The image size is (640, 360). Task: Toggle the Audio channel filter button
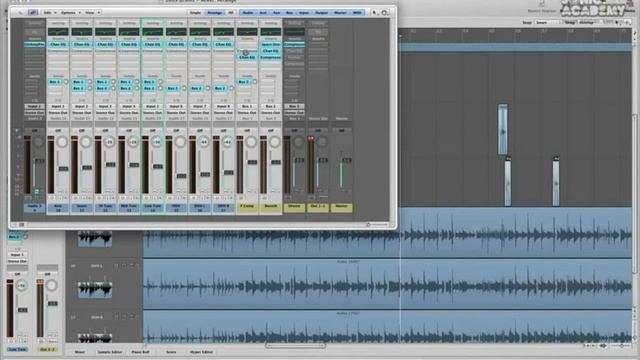click(x=248, y=13)
